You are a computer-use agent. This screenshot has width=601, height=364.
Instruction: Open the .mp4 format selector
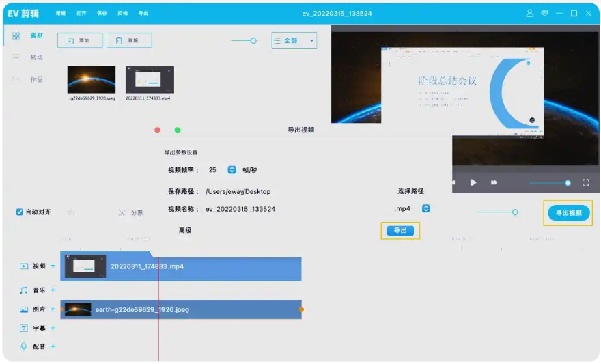tap(426, 208)
